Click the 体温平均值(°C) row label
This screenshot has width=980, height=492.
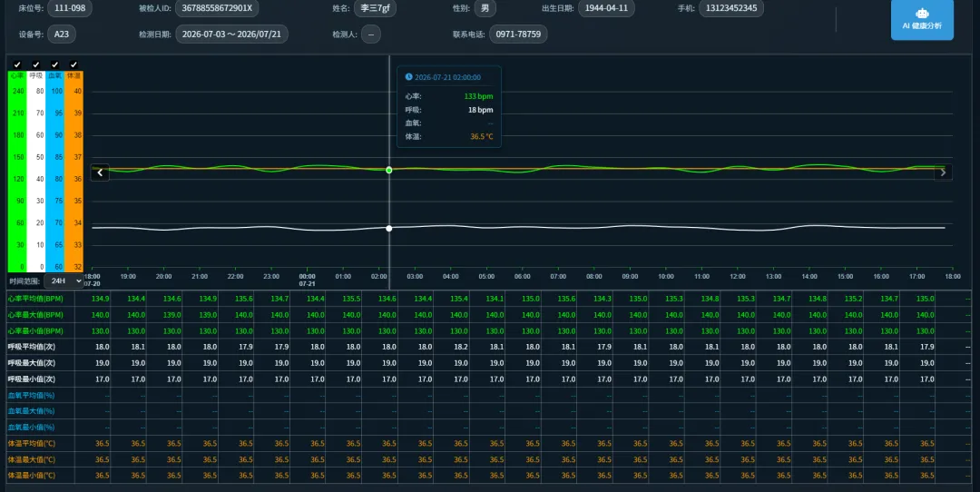click(32, 443)
